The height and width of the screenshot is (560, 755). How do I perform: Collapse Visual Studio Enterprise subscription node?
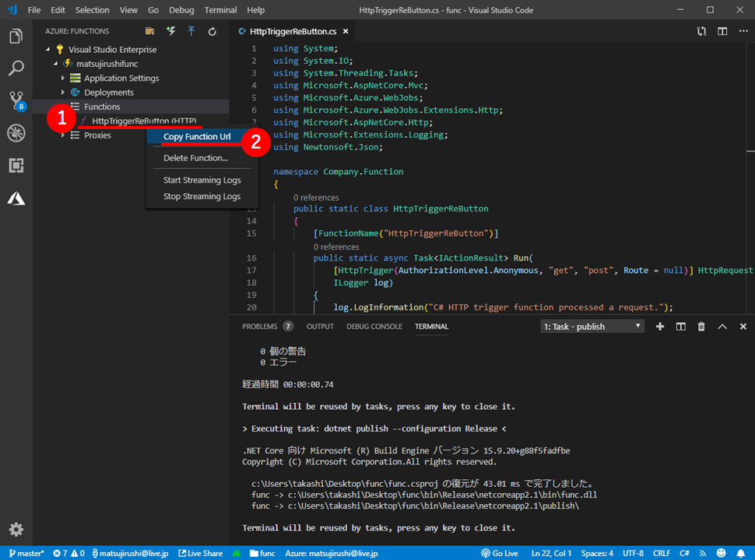pyautogui.click(x=47, y=49)
